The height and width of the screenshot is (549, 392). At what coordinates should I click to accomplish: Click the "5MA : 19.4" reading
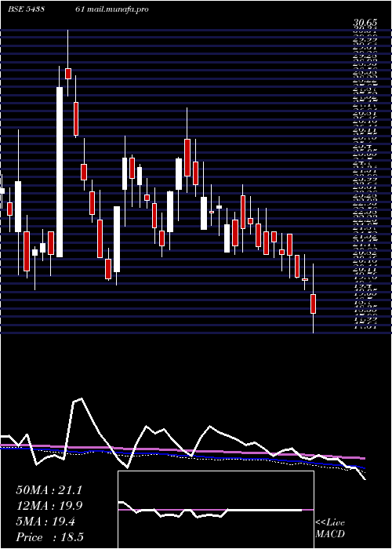[45, 522]
